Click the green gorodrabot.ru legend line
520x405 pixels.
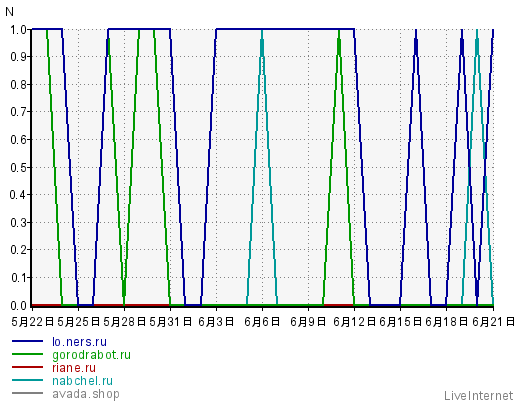[x=28, y=354]
